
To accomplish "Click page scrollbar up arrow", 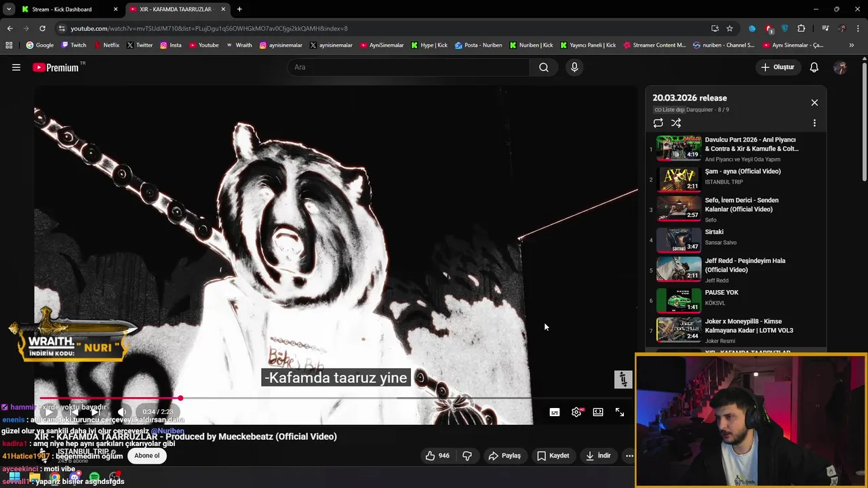I will coord(864,58).
